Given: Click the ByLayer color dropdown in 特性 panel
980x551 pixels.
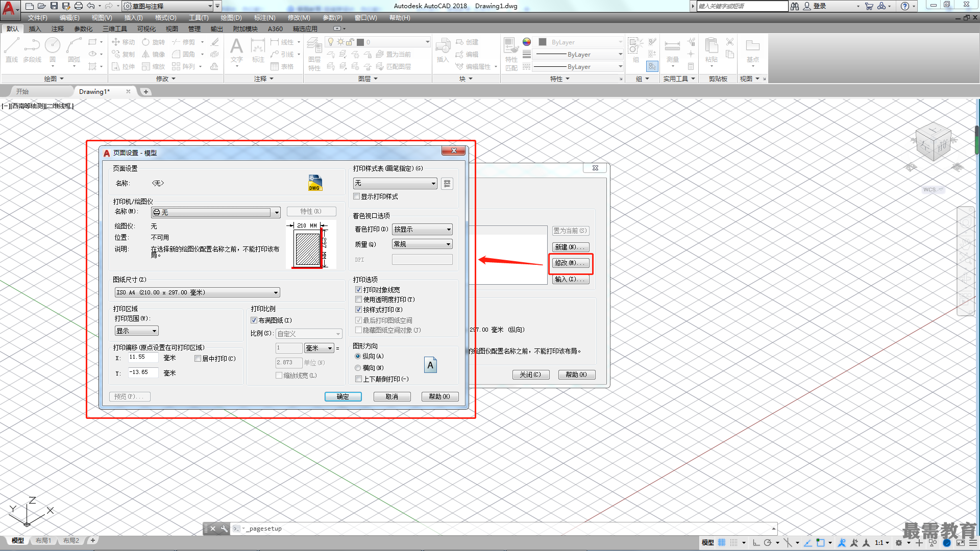Looking at the screenshot, I should pos(580,42).
